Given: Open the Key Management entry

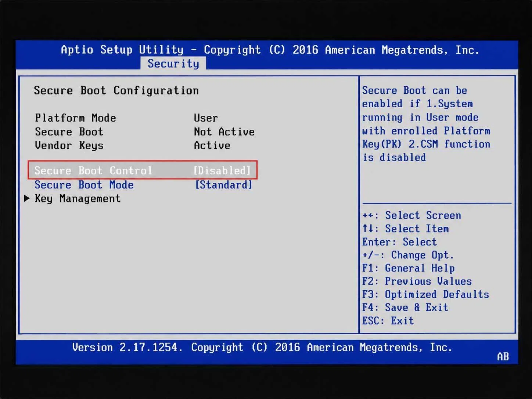Looking at the screenshot, I should point(78,199).
